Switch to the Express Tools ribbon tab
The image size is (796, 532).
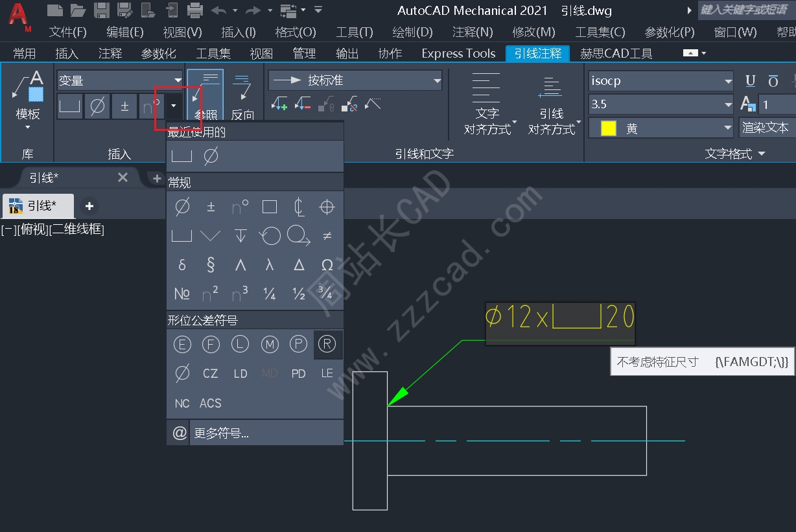[458, 54]
